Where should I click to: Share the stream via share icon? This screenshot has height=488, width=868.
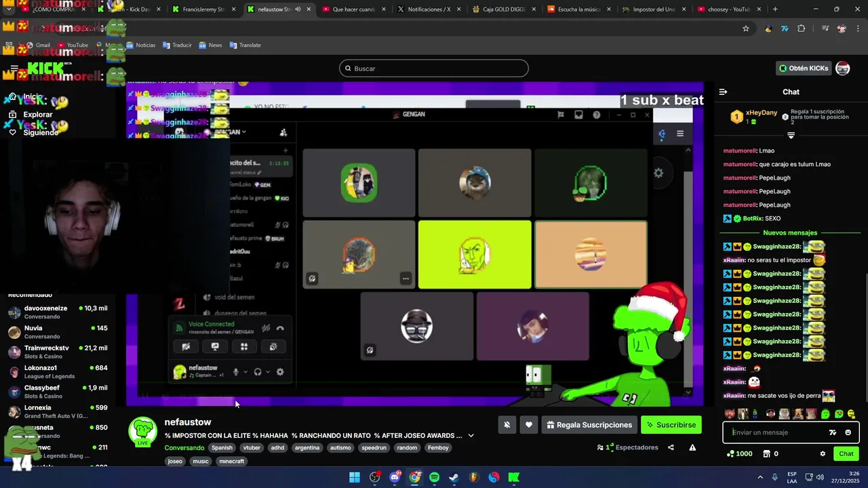(671, 447)
